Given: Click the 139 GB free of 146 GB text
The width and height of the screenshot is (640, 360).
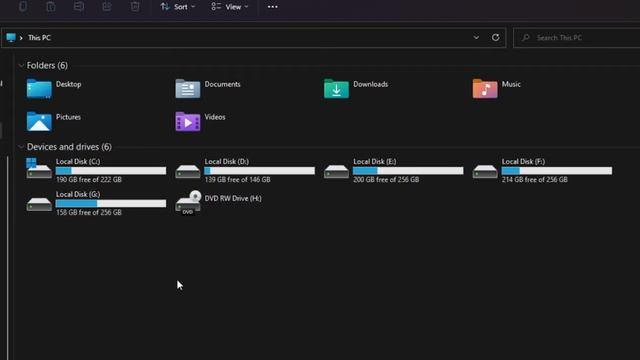Looking at the screenshot, I should click(238, 180).
